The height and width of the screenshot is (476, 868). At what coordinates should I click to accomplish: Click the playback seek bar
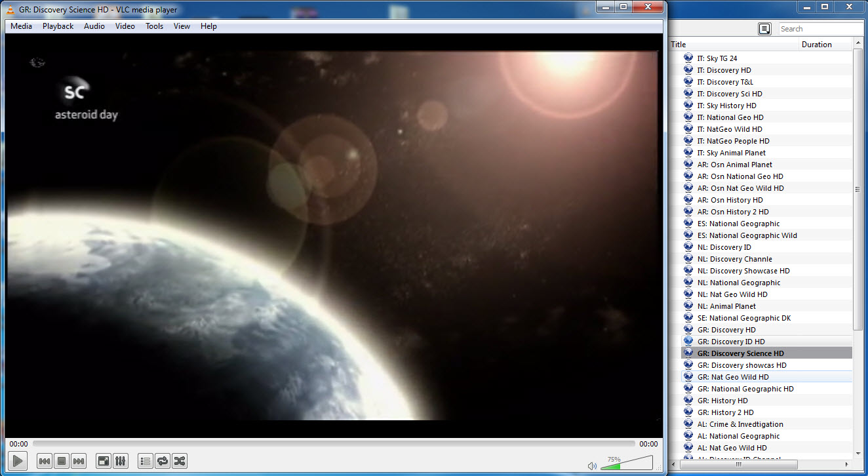pos(334,444)
